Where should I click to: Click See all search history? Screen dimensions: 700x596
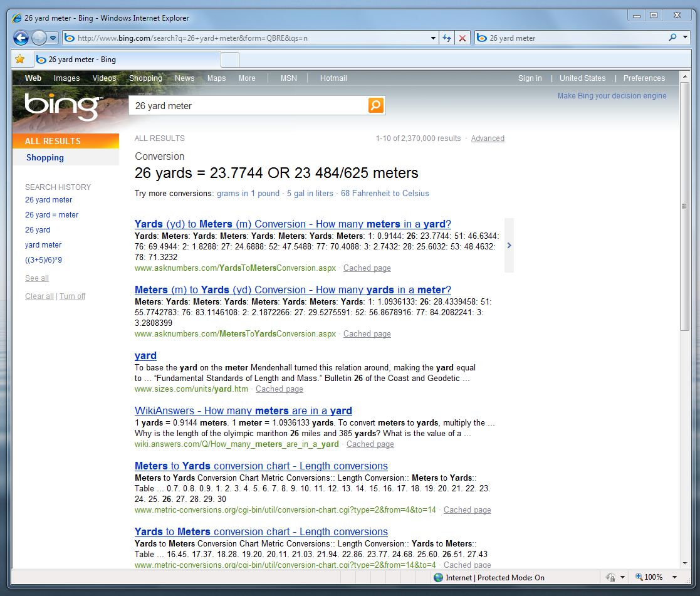[36, 278]
